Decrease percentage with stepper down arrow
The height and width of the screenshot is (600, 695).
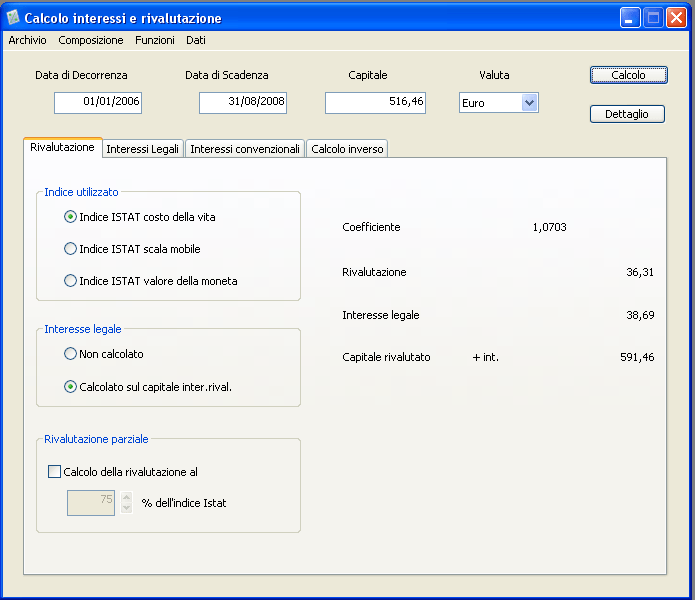pyautogui.click(x=126, y=508)
